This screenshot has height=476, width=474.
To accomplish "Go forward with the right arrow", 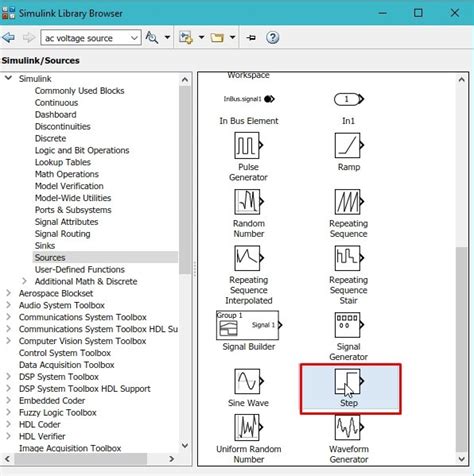I will (x=29, y=37).
